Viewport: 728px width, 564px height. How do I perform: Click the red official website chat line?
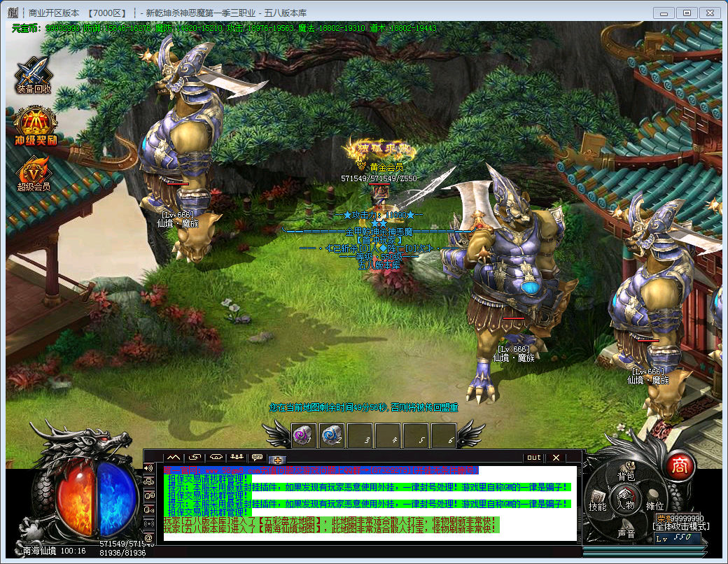pyautogui.click(x=321, y=470)
